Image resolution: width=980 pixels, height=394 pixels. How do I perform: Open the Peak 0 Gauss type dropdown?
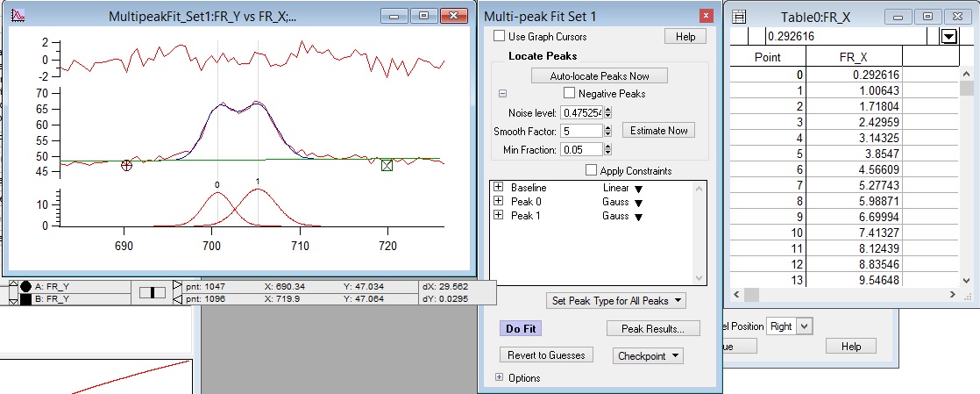coord(638,203)
